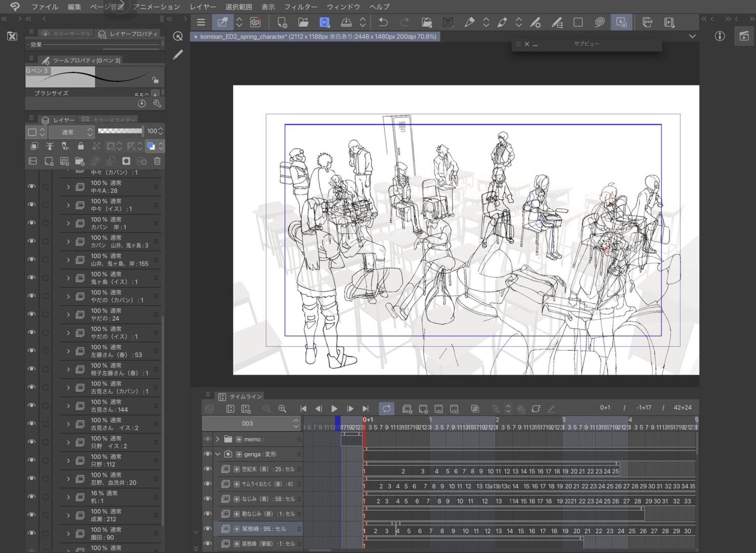Open the レイヤー menu
The height and width of the screenshot is (553, 756).
point(203,7)
